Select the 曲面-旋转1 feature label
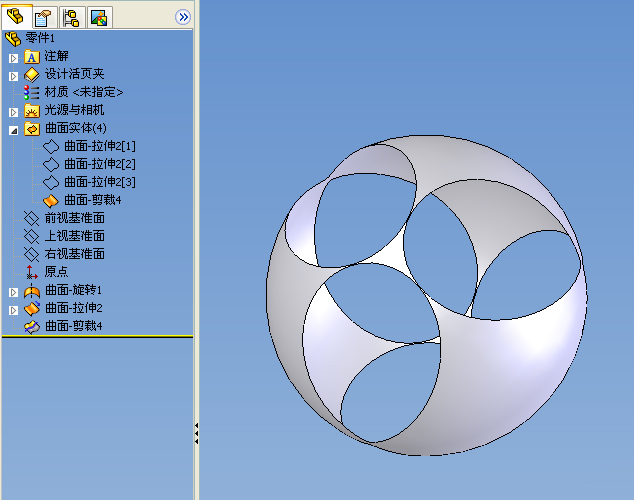Viewport: 634px width, 500px height. [73, 290]
